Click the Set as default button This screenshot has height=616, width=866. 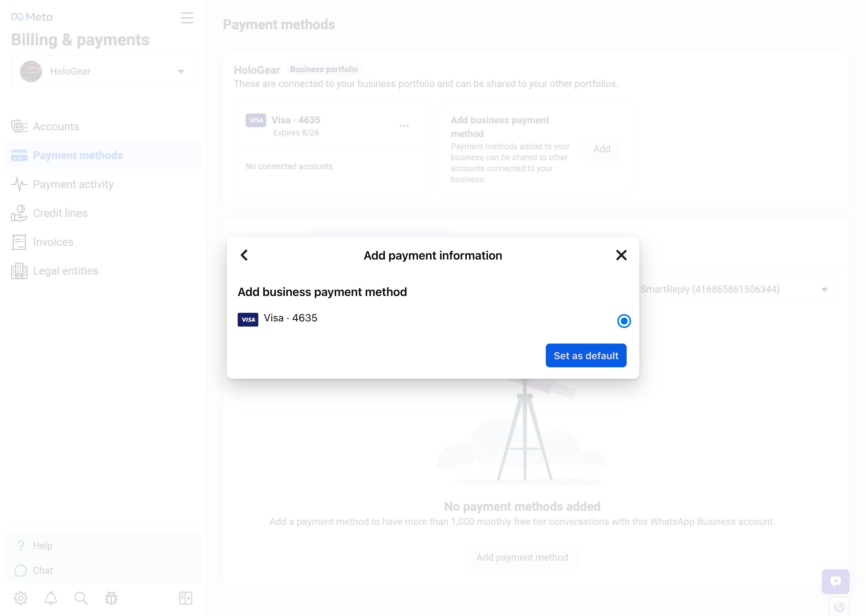click(x=586, y=355)
